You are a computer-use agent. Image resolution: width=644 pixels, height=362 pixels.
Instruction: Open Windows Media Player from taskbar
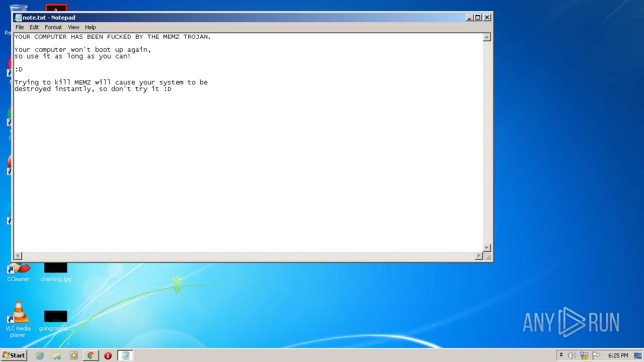pos(74,355)
